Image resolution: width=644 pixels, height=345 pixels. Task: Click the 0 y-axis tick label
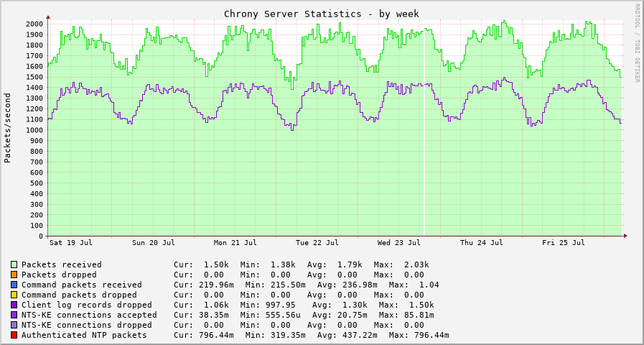coord(41,236)
